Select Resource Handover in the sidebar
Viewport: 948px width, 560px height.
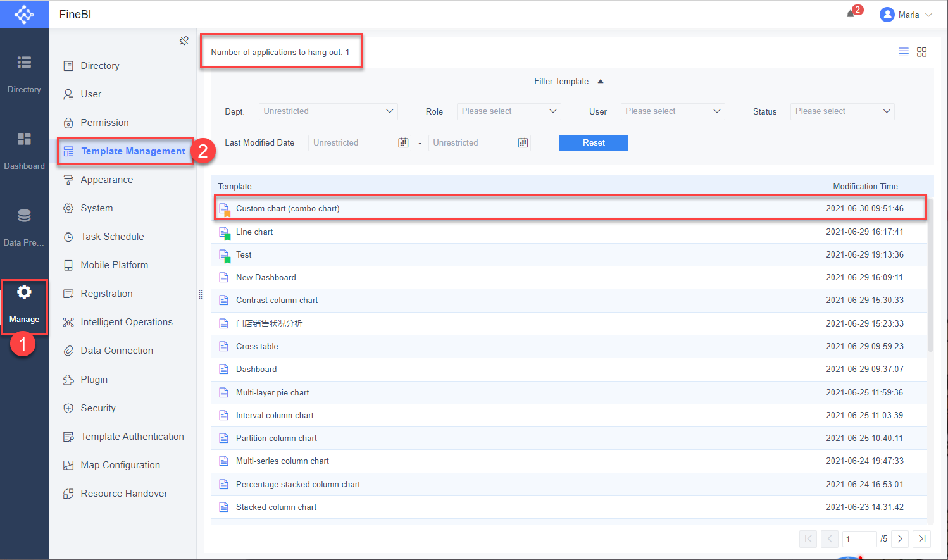click(123, 493)
